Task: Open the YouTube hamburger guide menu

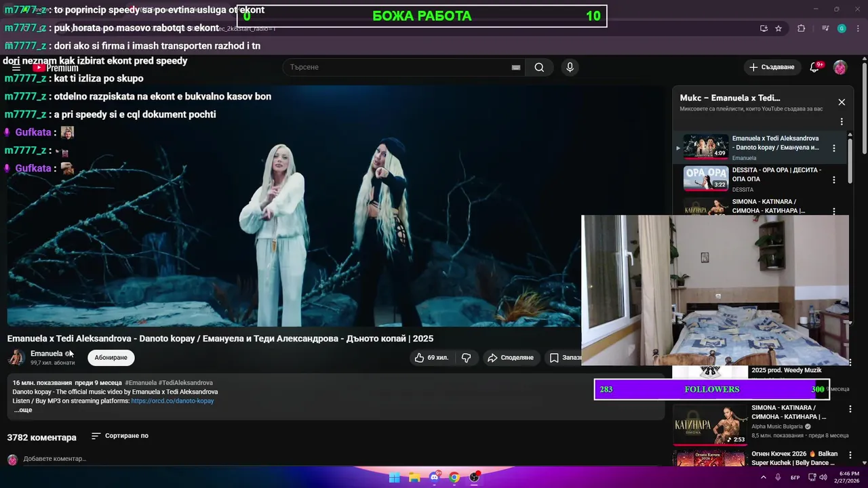Action: pos(16,68)
